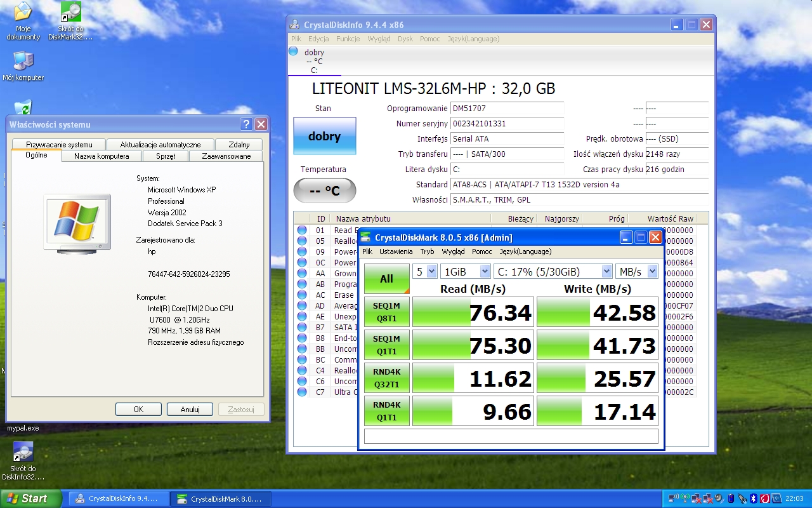
Task: Open the wireless network tray icon
Action: click(674, 498)
